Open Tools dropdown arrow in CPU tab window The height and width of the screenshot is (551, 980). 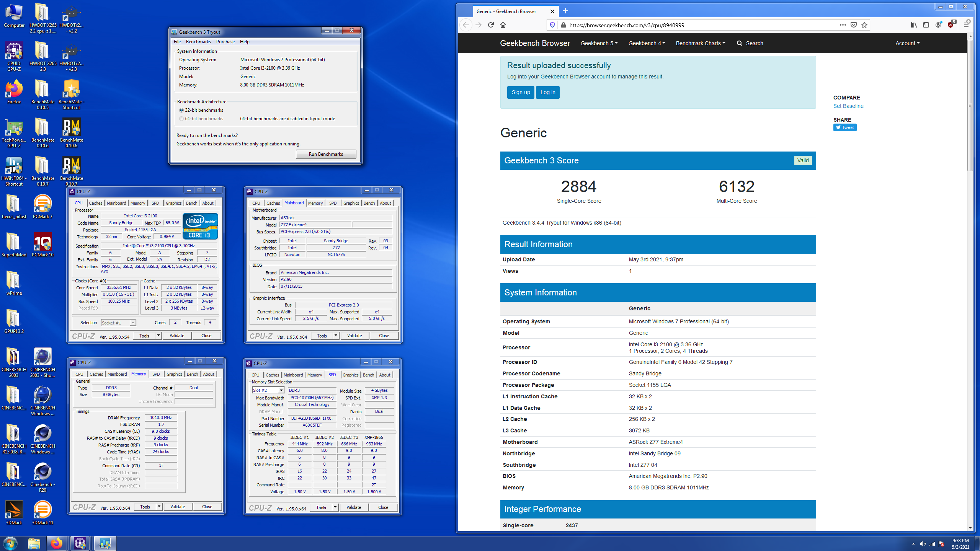click(x=158, y=336)
